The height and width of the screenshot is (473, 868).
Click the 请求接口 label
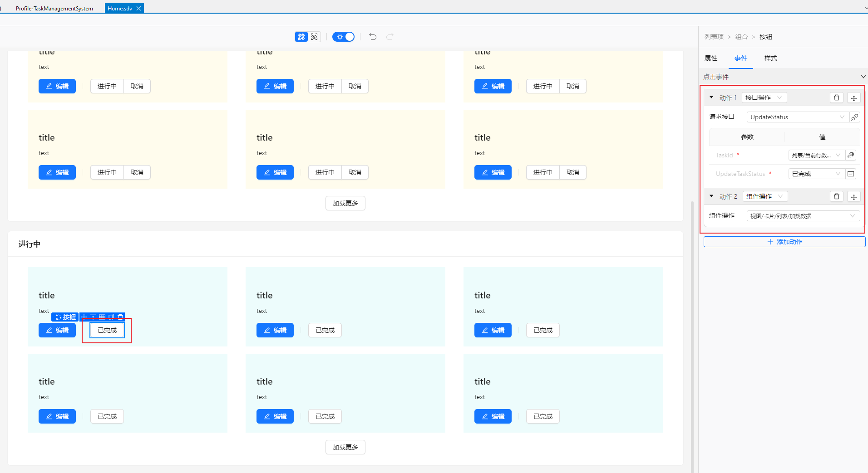(722, 117)
